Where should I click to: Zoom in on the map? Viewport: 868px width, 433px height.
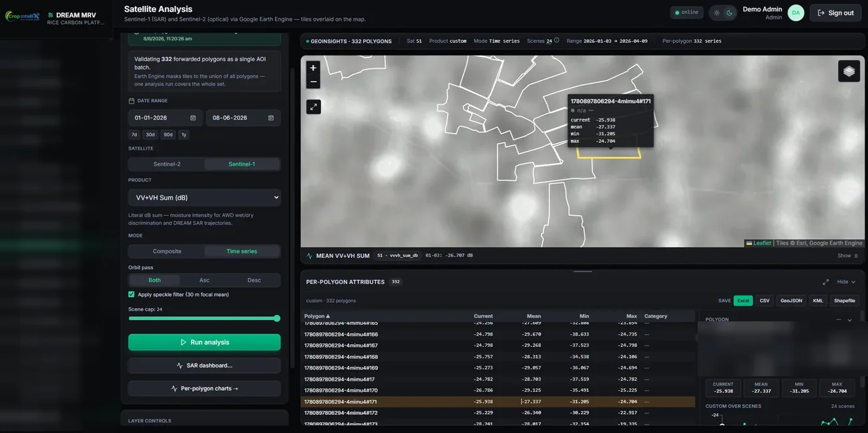pos(313,67)
